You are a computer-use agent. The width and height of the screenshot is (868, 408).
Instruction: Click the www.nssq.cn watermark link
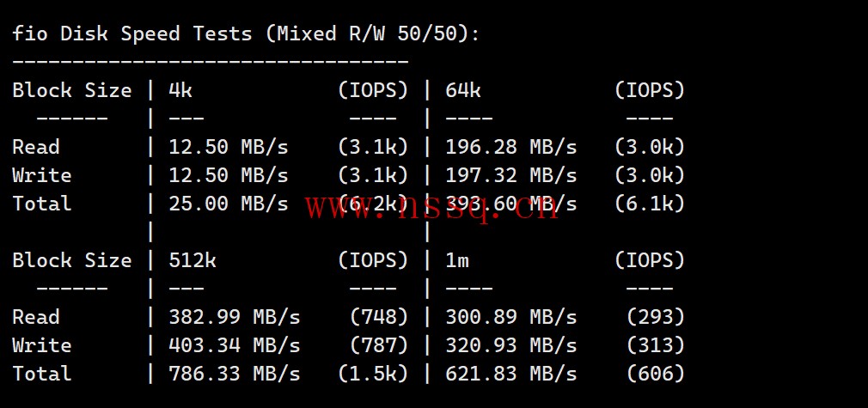431,208
